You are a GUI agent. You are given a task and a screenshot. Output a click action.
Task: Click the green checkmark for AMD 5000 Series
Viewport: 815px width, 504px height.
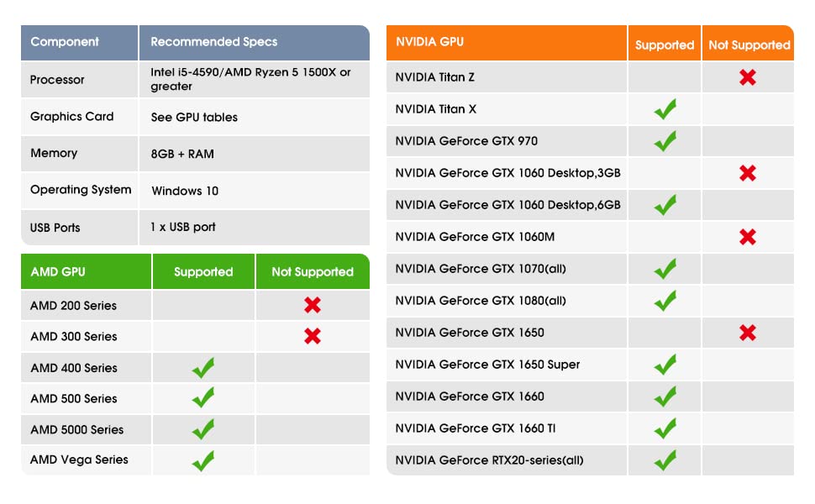[x=202, y=429]
